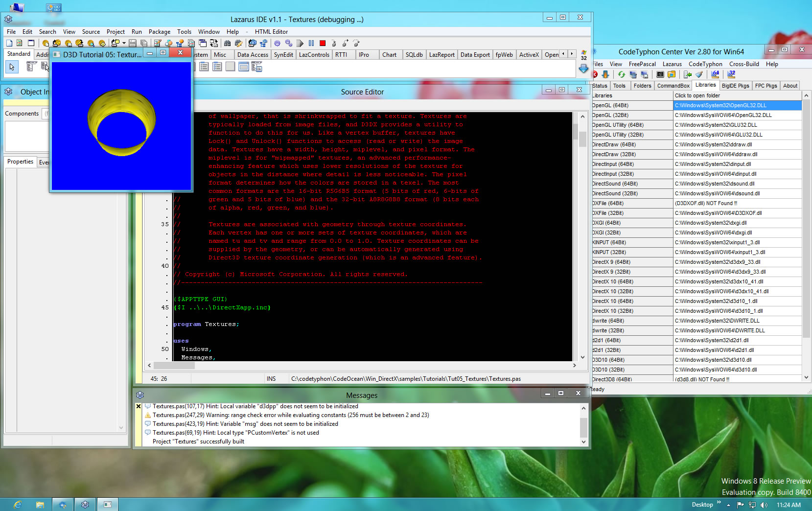Click the Messages list scroll-down arrow
The height and width of the screenshot is (511, 812).
tap(583, 442)
